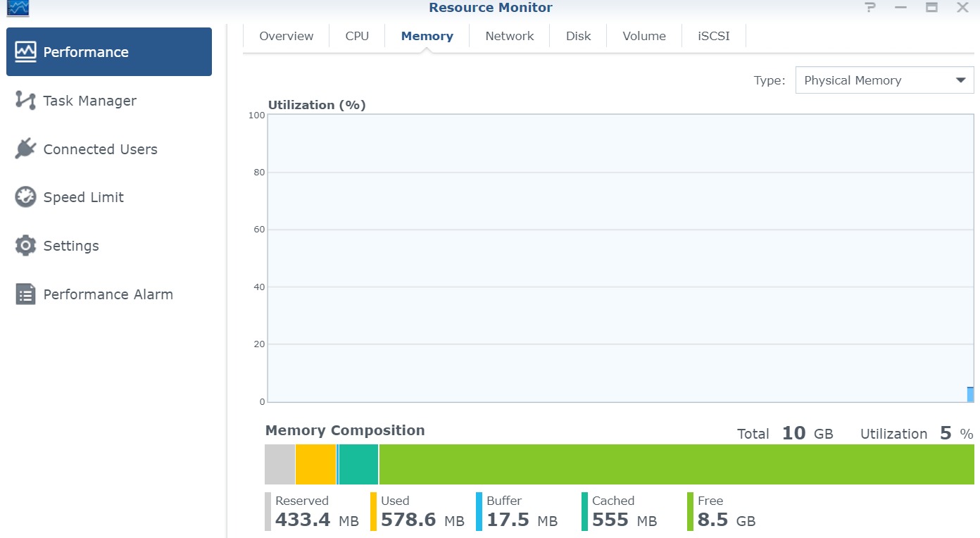The image size is (980, 538).
Task: Open the Physical Memory type selector
Action: pyautogui.click(x=873, y=80)
